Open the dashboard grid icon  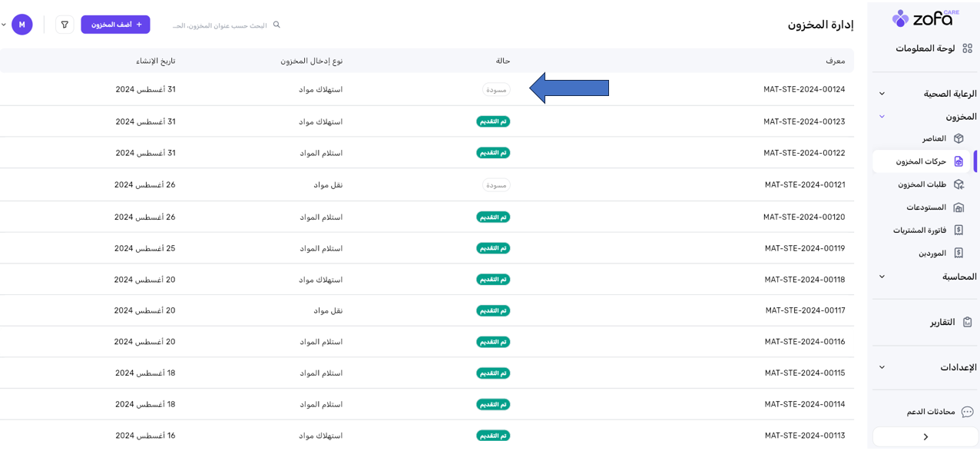click(x=967, y=48)
